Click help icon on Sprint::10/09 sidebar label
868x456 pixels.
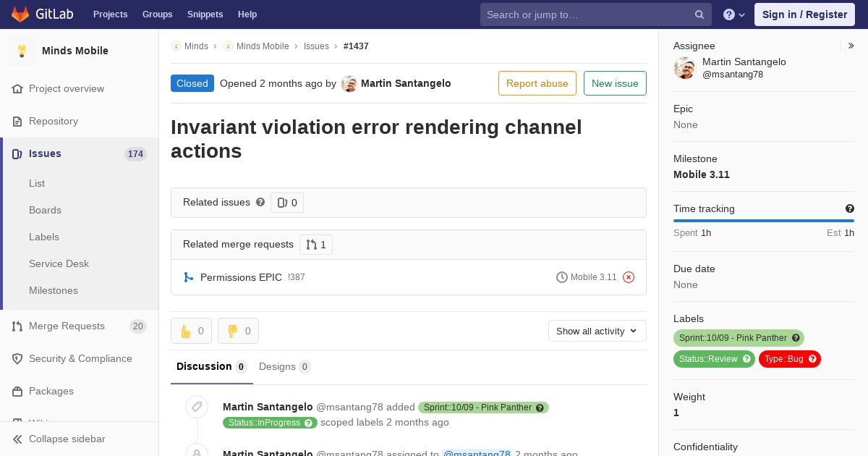point(796,338)
